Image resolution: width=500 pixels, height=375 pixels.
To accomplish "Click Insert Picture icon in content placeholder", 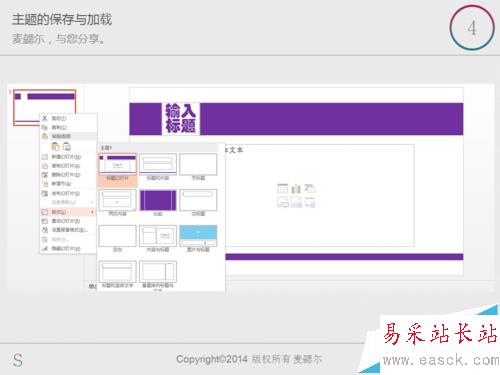I will click(x=283, y=202).
